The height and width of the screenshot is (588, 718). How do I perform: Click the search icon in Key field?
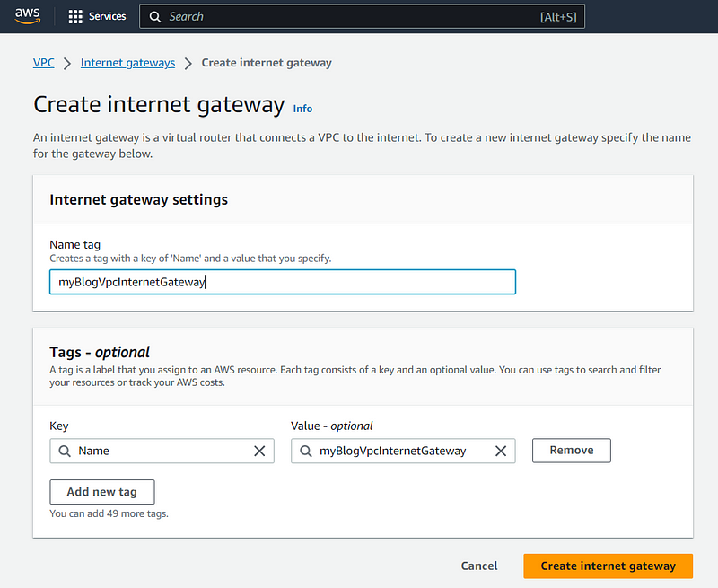tap(65, 451)
